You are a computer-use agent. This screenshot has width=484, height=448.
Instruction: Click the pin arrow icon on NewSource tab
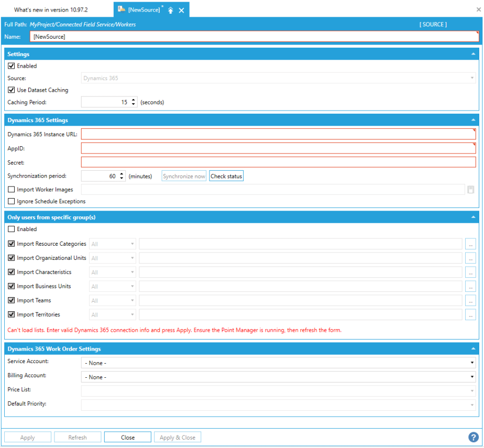click(171, 10)
